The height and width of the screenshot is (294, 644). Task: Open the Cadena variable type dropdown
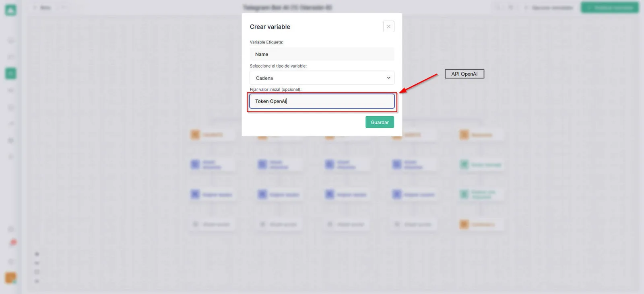tap(322, 78)
